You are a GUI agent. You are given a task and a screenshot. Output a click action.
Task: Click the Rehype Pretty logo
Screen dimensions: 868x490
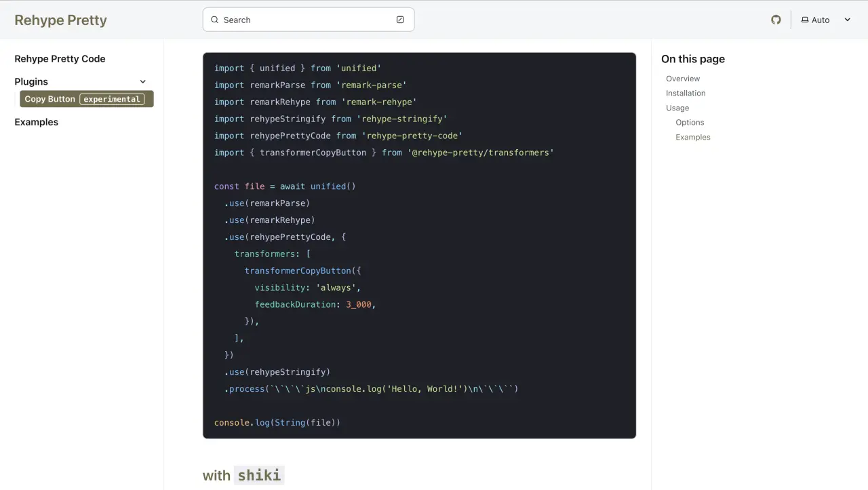[60, 20]
